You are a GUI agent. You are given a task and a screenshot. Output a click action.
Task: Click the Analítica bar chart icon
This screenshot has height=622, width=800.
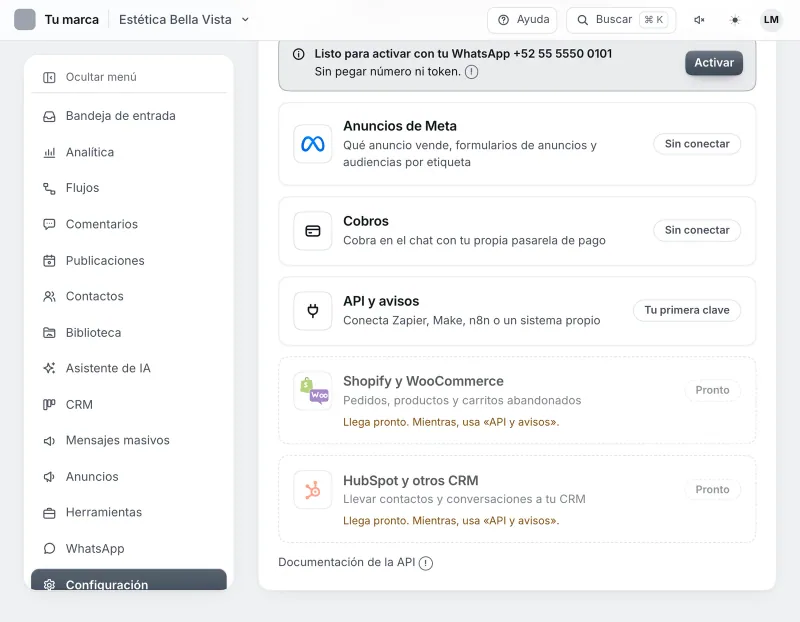(x=49, y=152)
